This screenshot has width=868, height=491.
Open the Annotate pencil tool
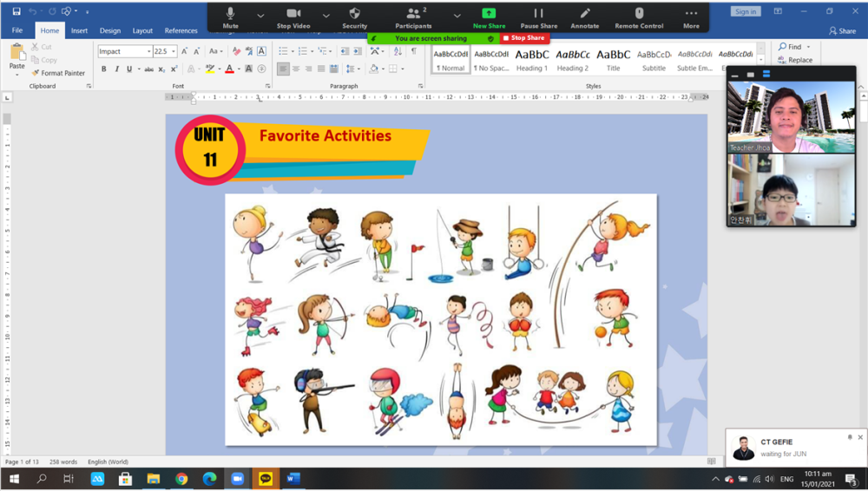[584, 17]
